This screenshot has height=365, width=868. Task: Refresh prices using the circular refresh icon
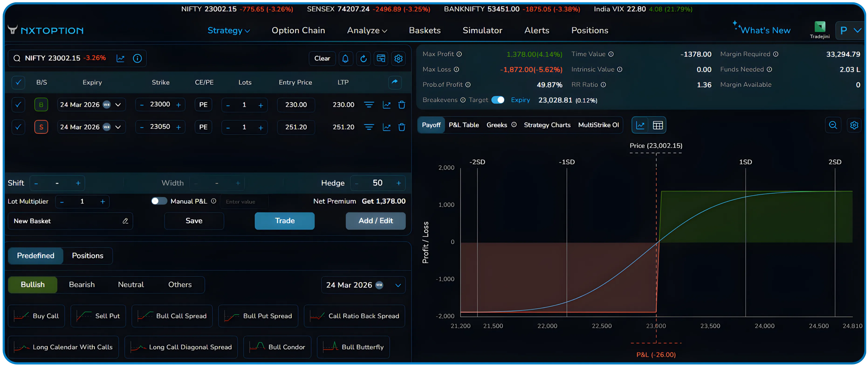(x=363, y=58)
